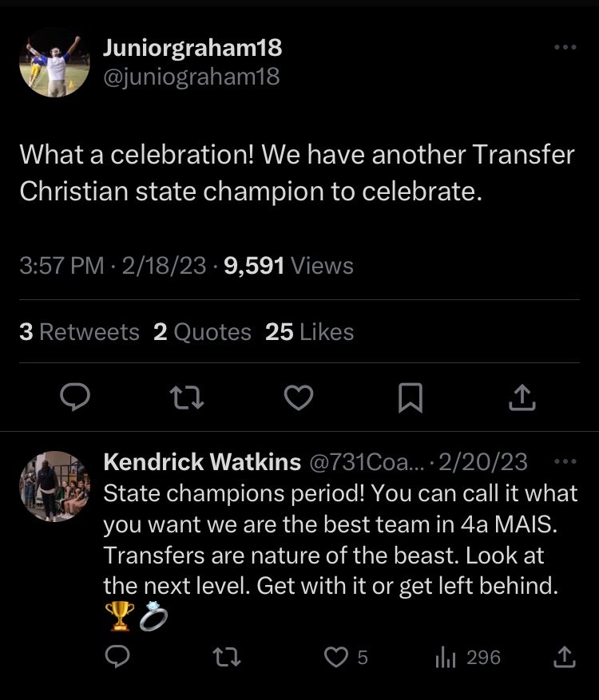Open the @juniograham18 handle
599x700 pixels.
point(191,77)
